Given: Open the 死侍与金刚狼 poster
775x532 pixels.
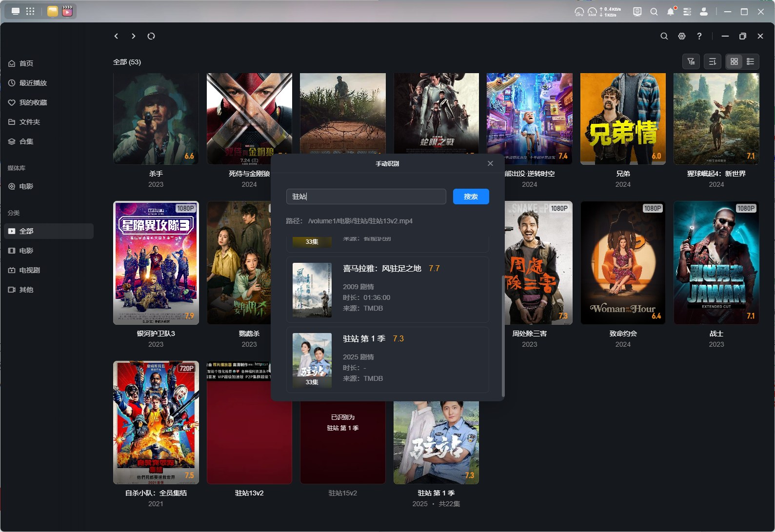Looking at the screenshot, I should tap(249, 119).
